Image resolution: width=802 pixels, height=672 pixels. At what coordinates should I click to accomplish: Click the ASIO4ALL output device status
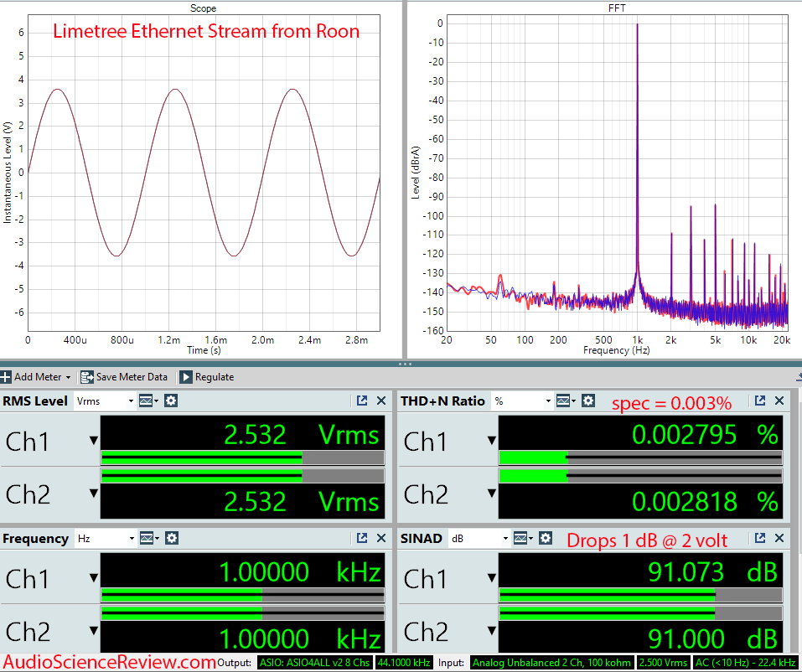point(314,662)
